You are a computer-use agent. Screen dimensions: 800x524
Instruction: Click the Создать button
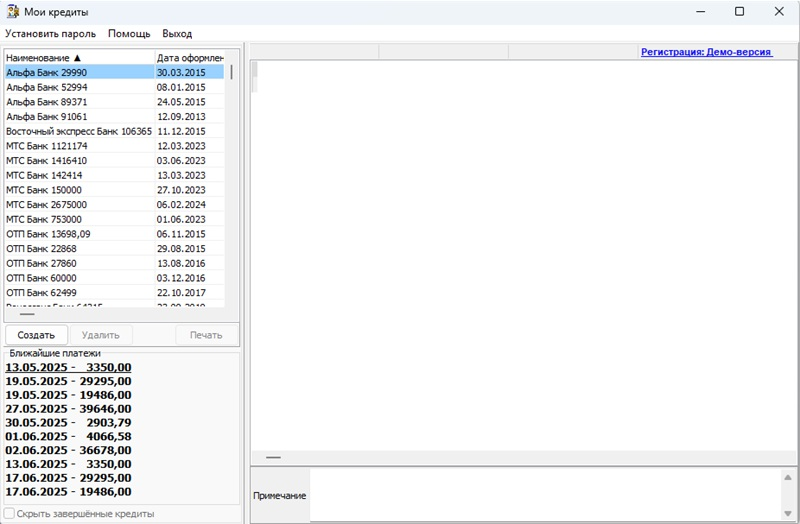(36, 335)
